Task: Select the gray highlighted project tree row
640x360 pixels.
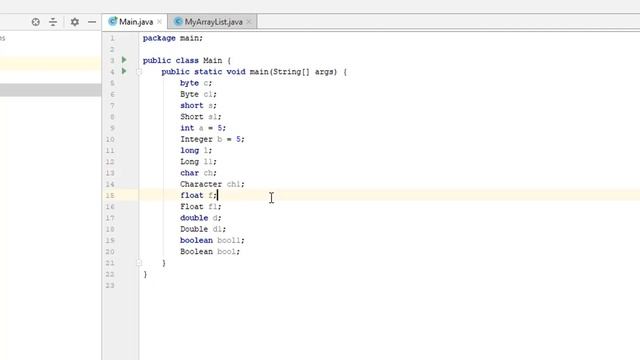Action: point(51,90)
